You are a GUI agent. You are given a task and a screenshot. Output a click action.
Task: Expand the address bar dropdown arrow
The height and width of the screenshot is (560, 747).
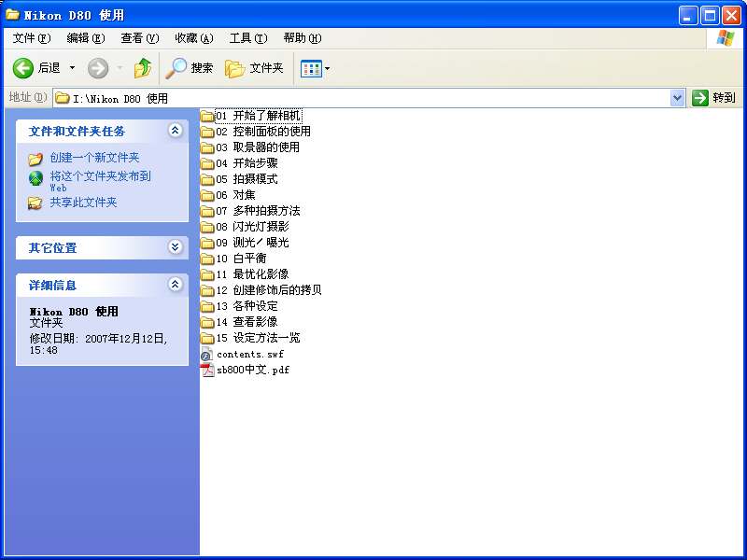click(x=677, y=98)
